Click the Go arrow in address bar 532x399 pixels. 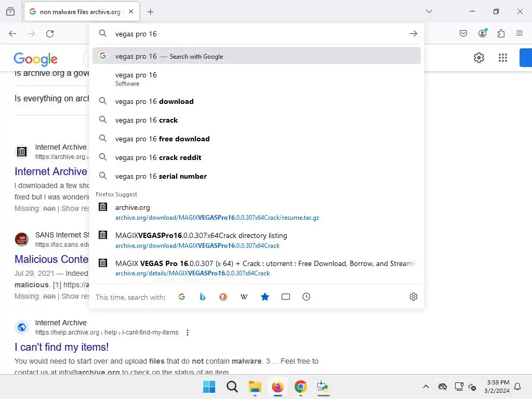413,34
